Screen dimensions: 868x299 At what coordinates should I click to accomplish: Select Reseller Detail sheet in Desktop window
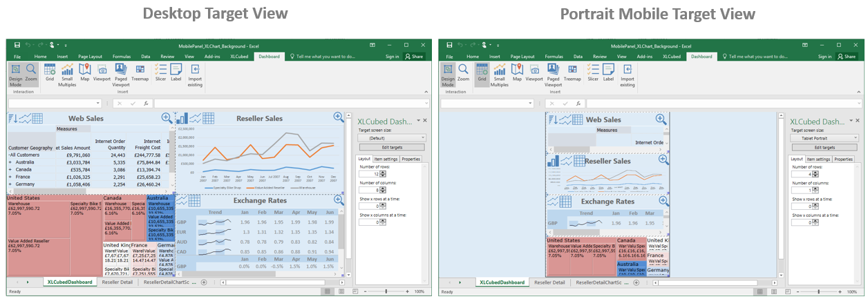(x=117, y=282)
